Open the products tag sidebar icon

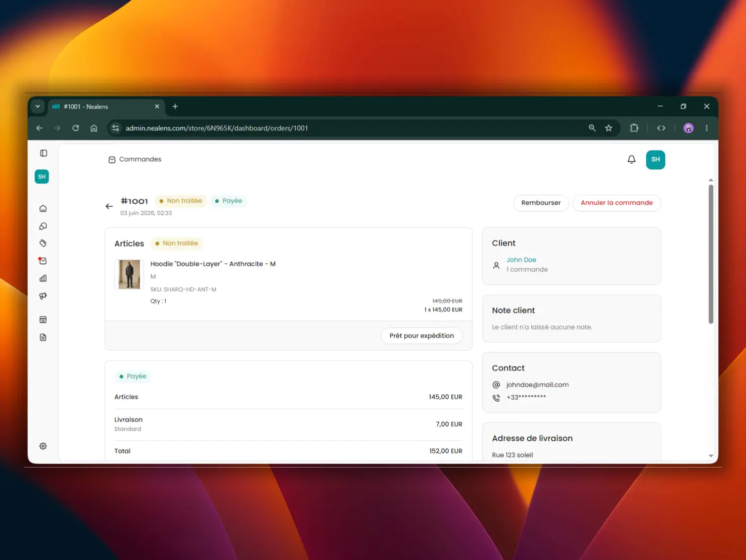pyautogui.click(x=43, y=243)
